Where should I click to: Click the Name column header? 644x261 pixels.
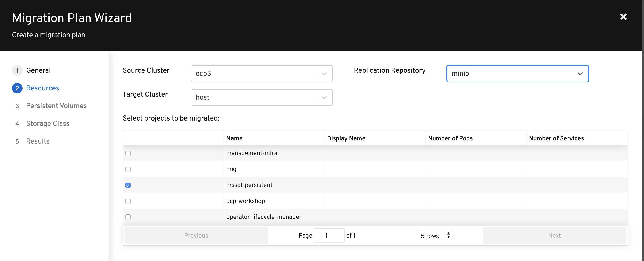click(234, 138)
